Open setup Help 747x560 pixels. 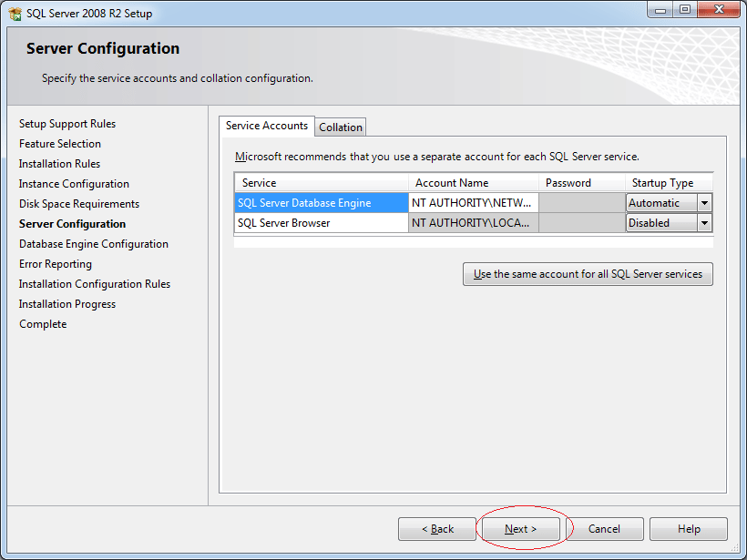pos(689,529)
